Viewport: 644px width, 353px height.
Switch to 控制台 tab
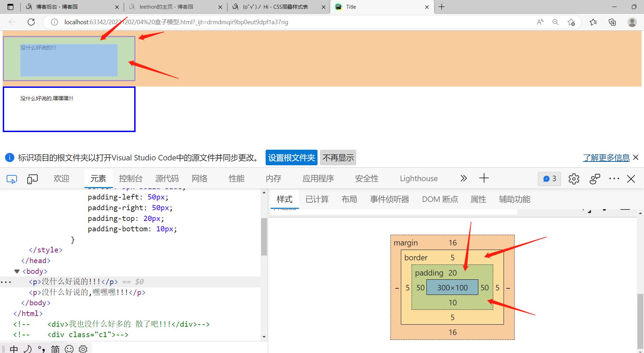point(130,178)
